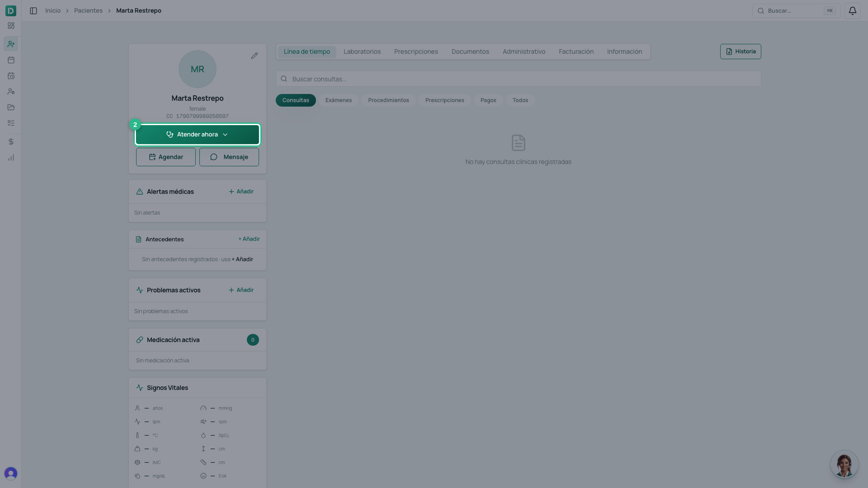Go to Pacientes in breadcrumb
This screenshot has height=488, width=868.
88,10
